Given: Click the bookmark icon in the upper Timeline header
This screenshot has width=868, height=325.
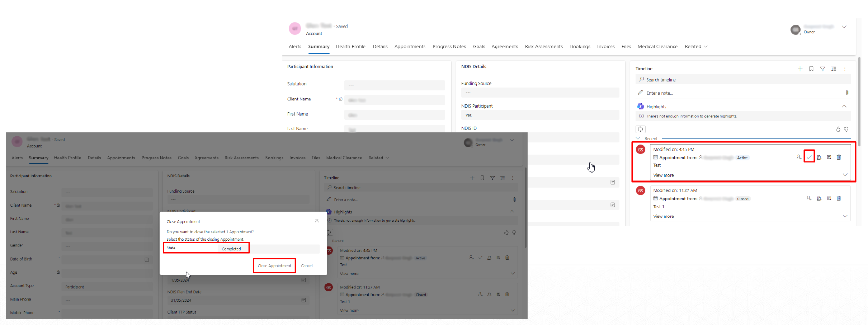Looking at the screenshot, I should (x=811, y=69).
